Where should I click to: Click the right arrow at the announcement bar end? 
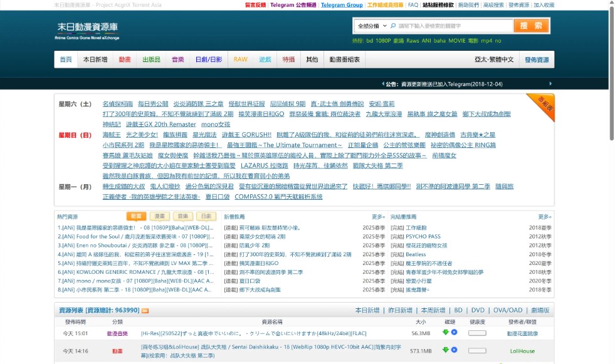coord(550,84)
